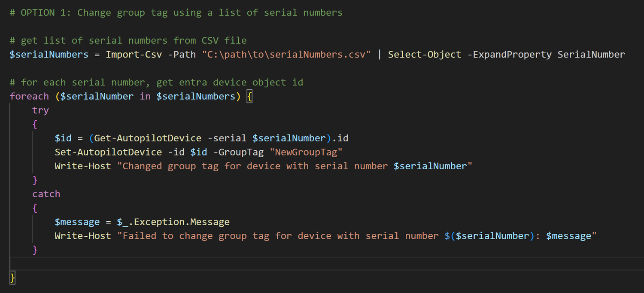Click the Select-Object cmdlet
Screen dimensions: 644x293
point(425,55)
